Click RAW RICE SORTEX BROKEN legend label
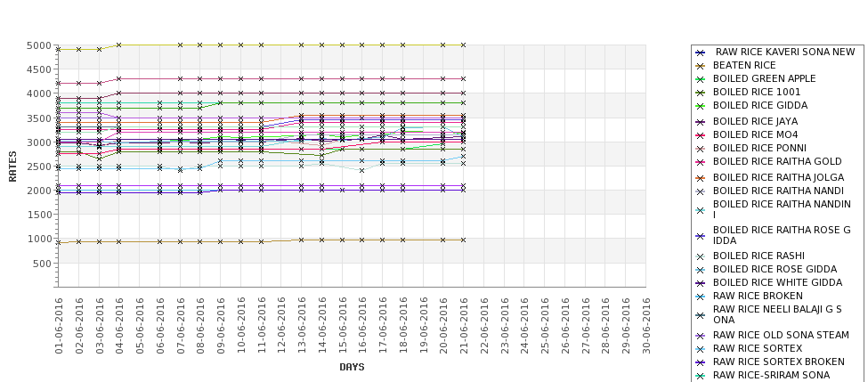The height and width of the screenshot is (382, 868). [x=778, y=362]
